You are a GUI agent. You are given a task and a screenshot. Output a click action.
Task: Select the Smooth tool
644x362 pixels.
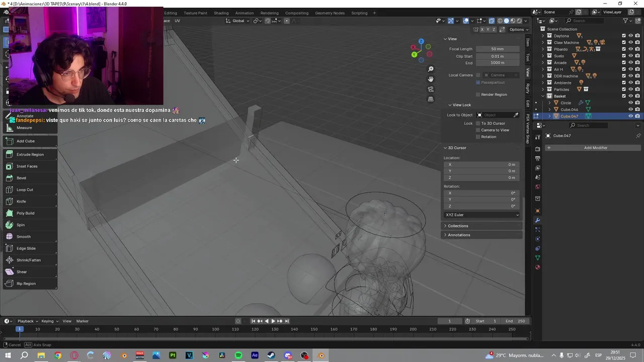coord(30,237)
